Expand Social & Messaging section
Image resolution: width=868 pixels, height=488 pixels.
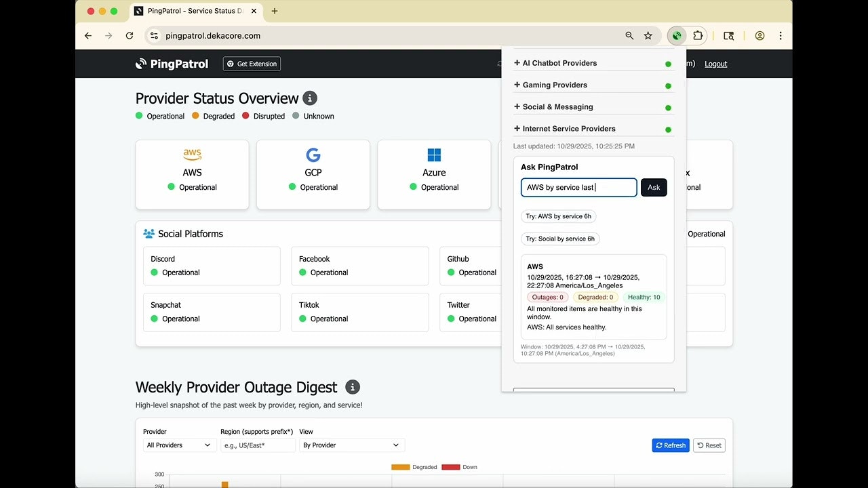click(x=553, y=106)
